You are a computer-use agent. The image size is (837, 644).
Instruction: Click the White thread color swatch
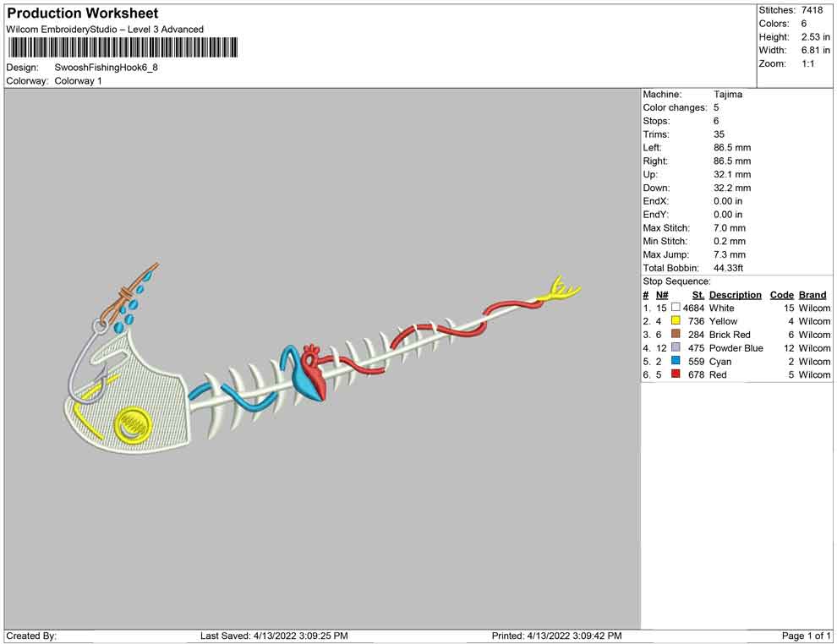[676, 308]
